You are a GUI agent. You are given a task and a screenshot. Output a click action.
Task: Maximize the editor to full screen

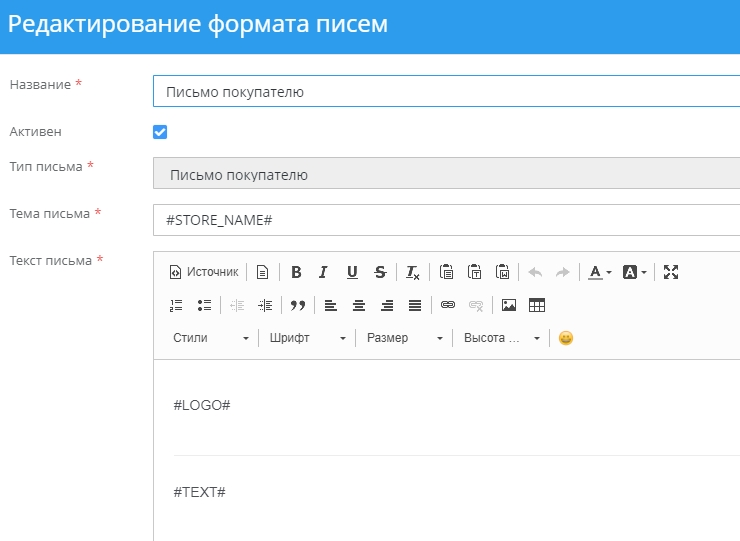(671, 272)
